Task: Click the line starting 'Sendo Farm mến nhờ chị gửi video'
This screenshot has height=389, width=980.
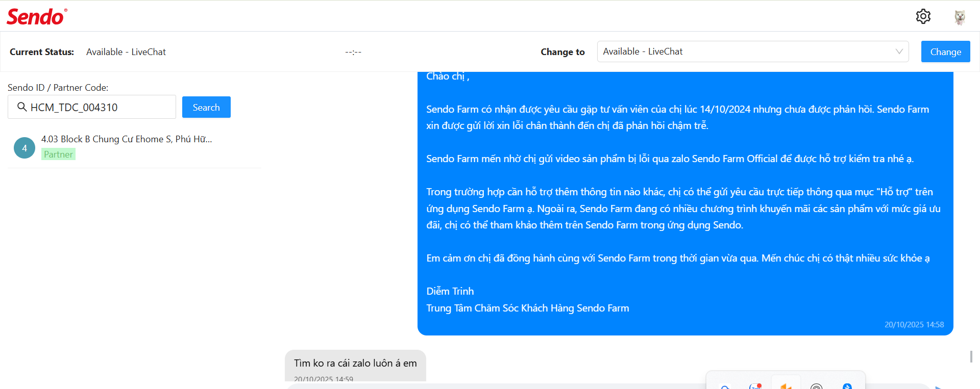Action: [x=670, y=159]
